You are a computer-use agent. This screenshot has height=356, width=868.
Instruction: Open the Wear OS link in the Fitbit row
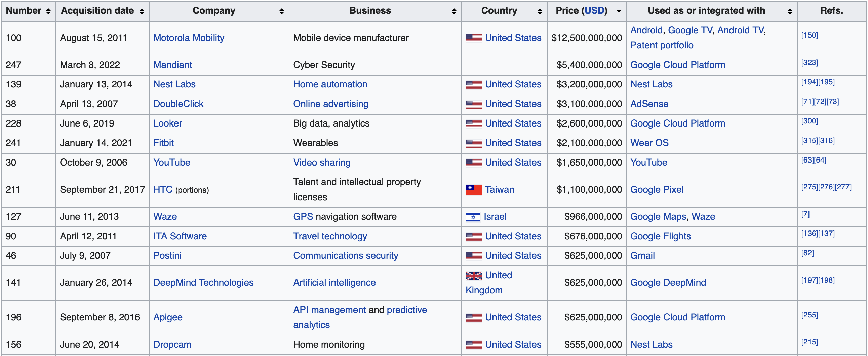pos(649,143)
